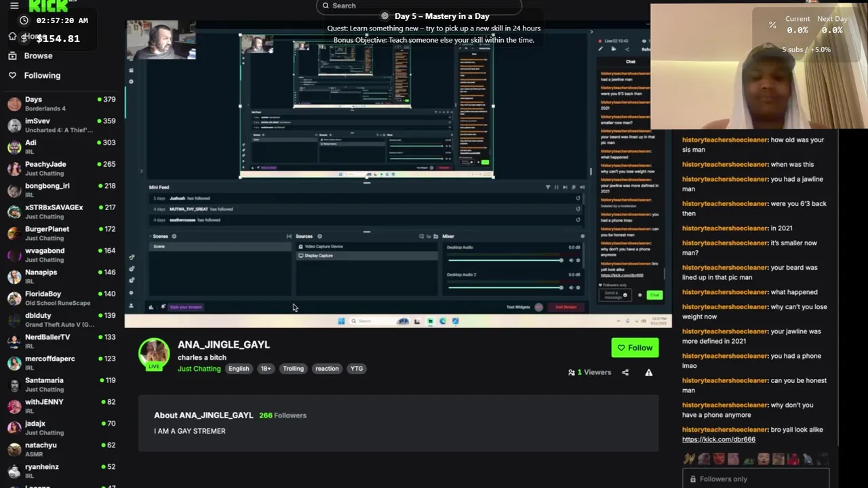Click the English tag
868x488 pixels.
tap(239, 369)
